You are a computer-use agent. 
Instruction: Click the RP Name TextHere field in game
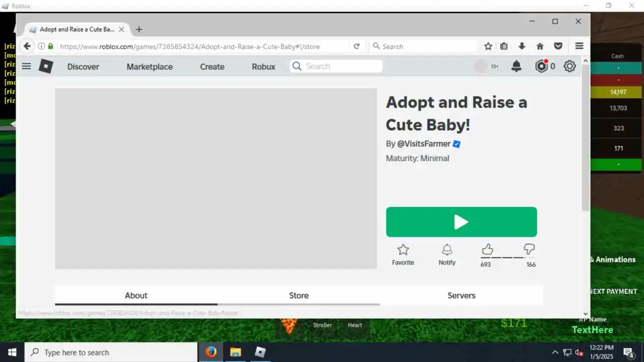tap(593, 330)
